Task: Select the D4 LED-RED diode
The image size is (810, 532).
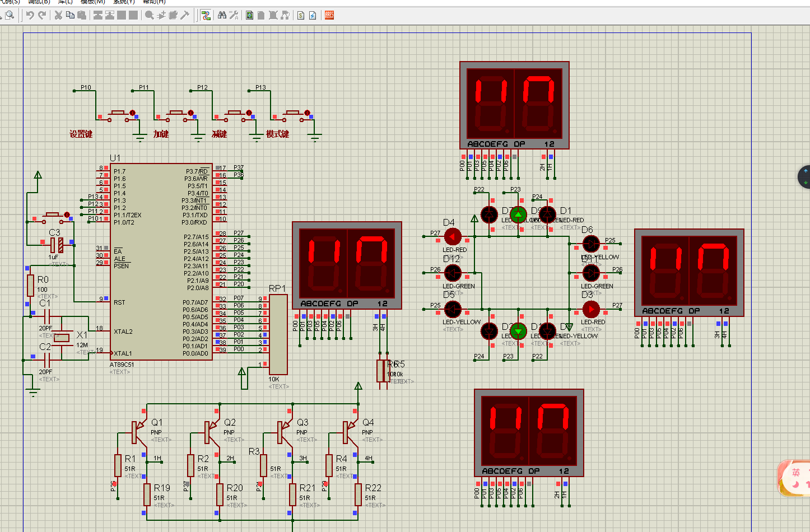Action: click(453, 237)
